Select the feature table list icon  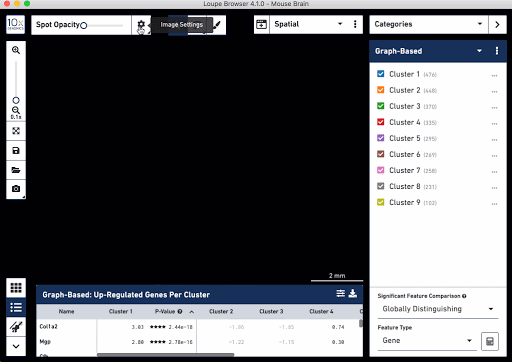(x=16, y=307)
